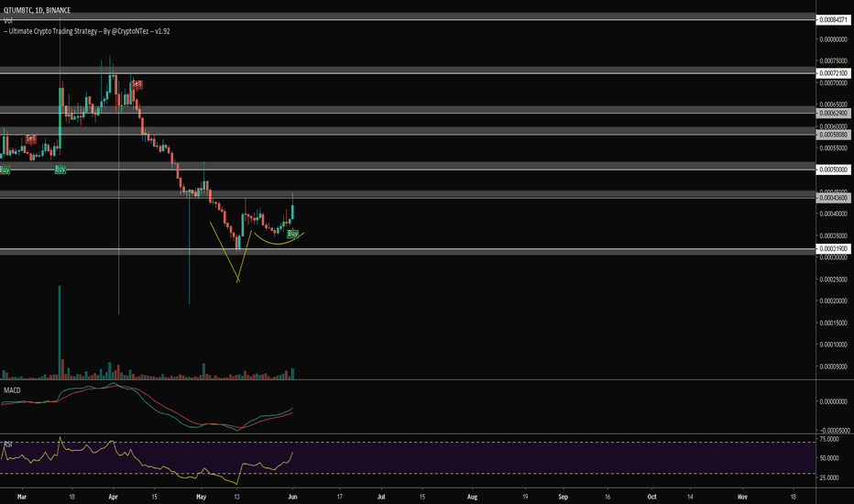
Task: Click the Jun label on the time axis
Action: (292, 497)
